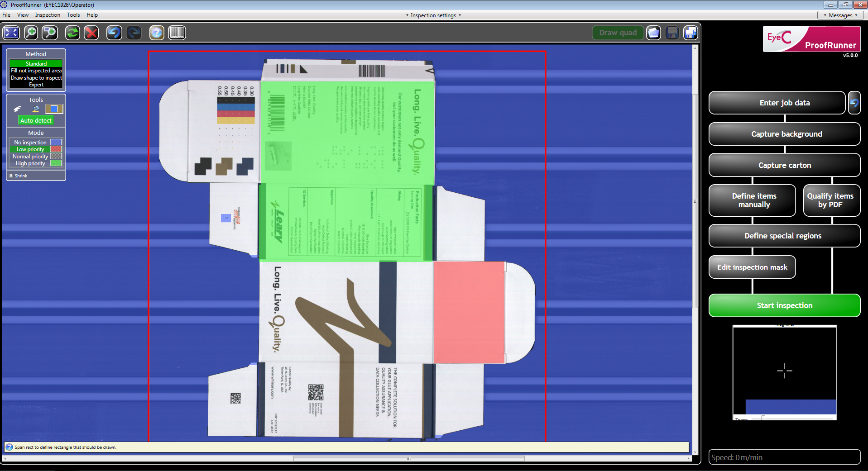This screenshot has width=868, height=471.
Task: Click the green high-priority region on carton
Action: coord(347,171)
